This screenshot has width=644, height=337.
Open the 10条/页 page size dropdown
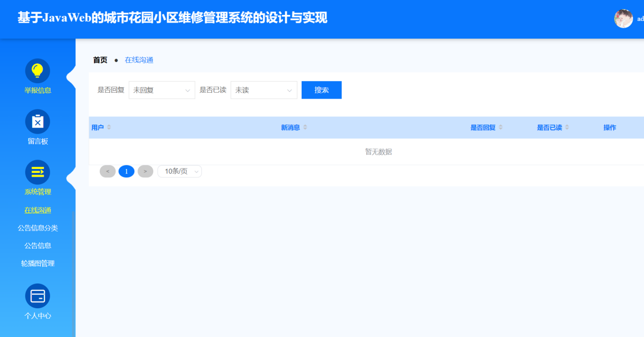tap(180, 171)
